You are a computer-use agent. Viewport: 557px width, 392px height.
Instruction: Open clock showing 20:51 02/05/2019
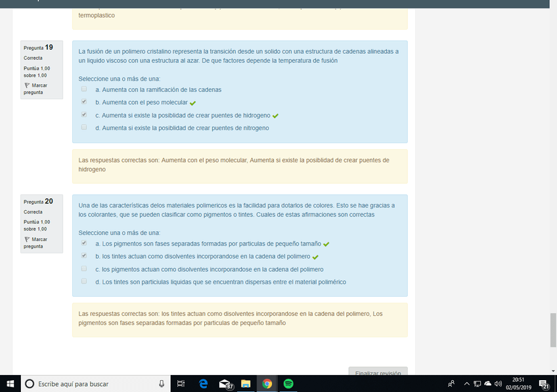point(519,384)
